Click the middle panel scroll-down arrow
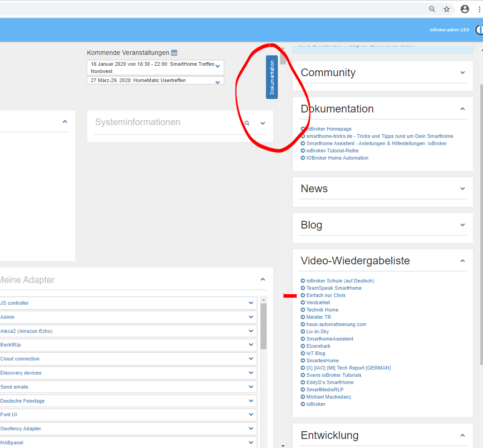 click(283, 446)
